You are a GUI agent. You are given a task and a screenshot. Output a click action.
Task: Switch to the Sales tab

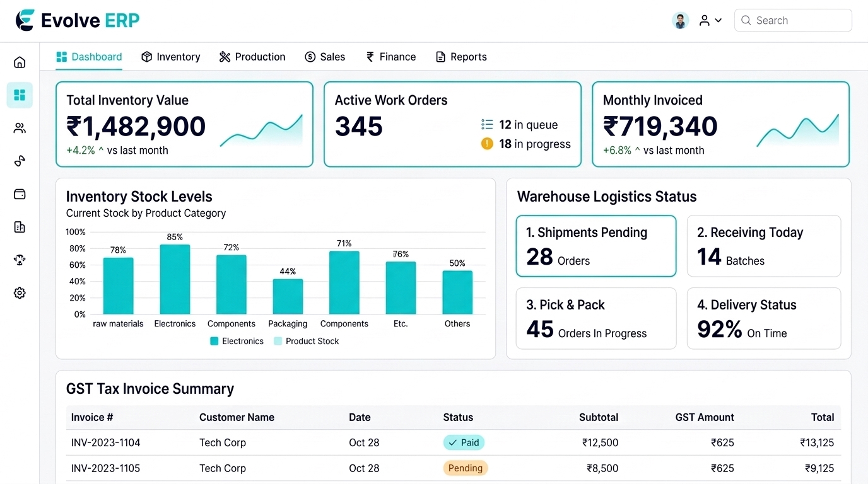tap(325, 57)
